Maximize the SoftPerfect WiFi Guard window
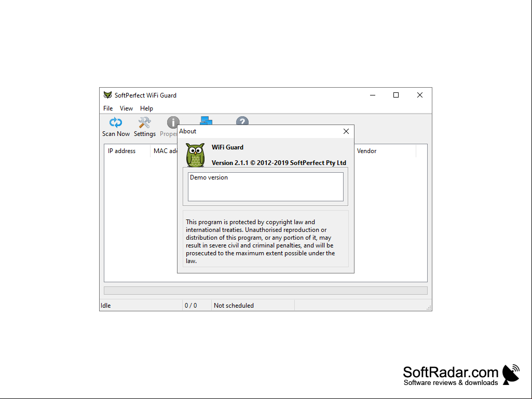Image resolution: width=532 pixels, height=399 pixels. pos(396,95)
